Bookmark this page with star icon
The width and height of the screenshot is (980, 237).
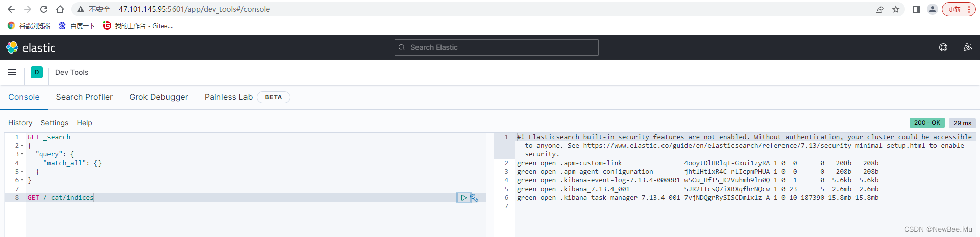(x=896, y=9)
